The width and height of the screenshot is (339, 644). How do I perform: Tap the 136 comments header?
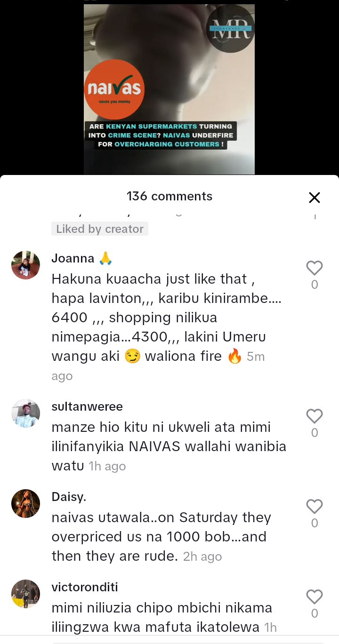(169, 196)
